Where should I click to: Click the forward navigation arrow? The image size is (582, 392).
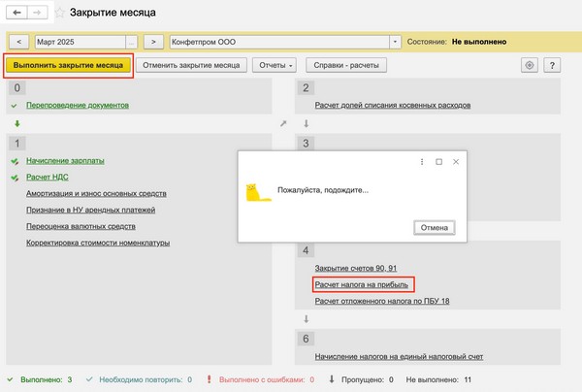pos(38,14)
